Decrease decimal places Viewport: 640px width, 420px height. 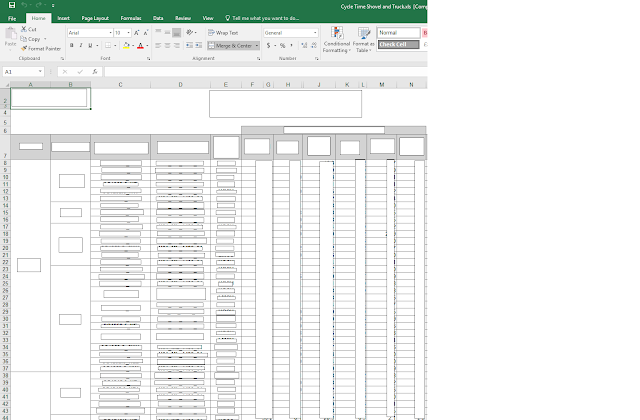click(x=313, y=45)
